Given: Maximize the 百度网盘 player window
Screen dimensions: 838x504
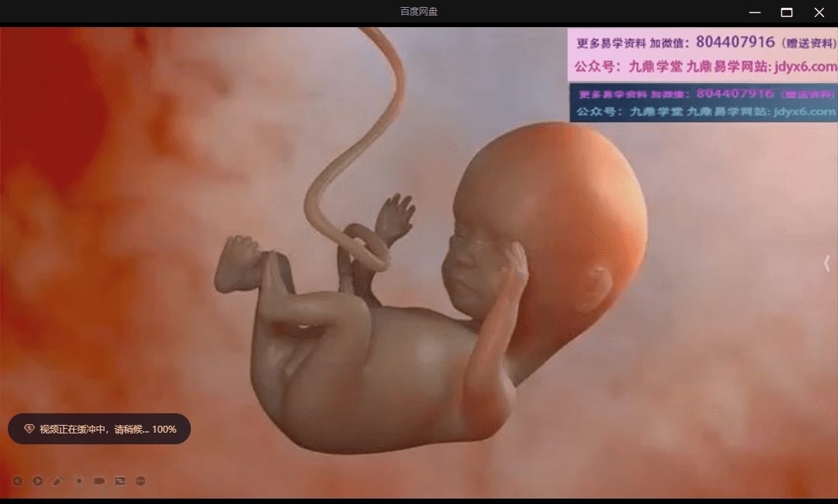Looking at the screenshot, I should pyautogui.click(x=786, y=12).
